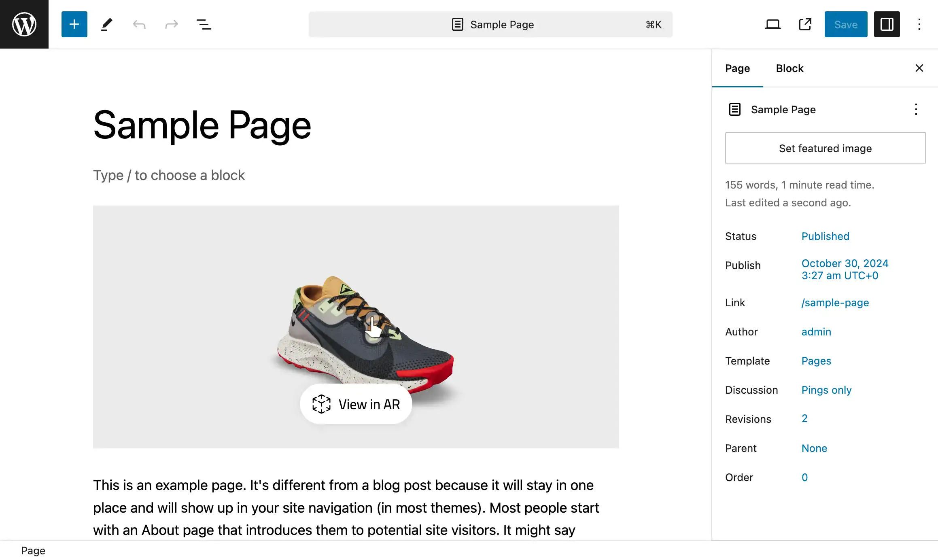Click the View in AR button on shoe image
Viewport: 938px width, 560px height.
(357, 404)
